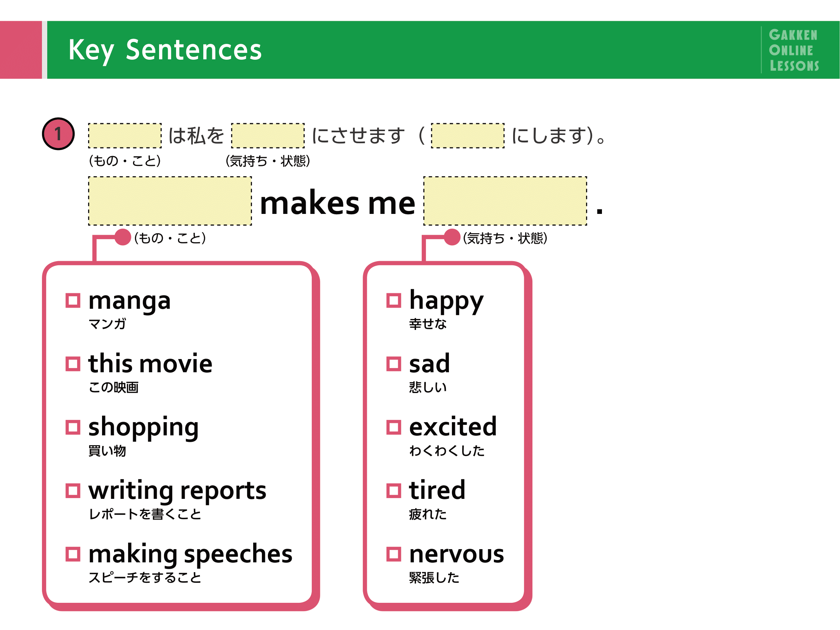
Task: Check the shopping checkbox
Action: click(73, 427)
